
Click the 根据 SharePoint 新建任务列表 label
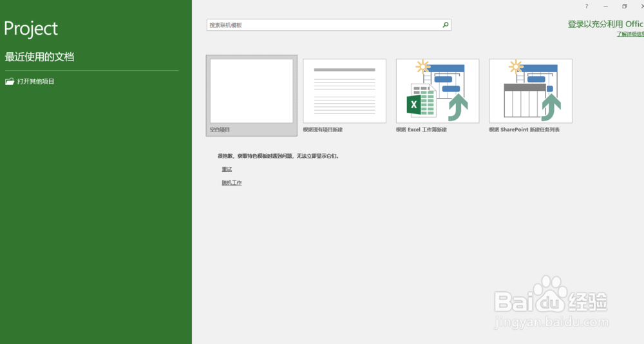click(x=524, y=129)
